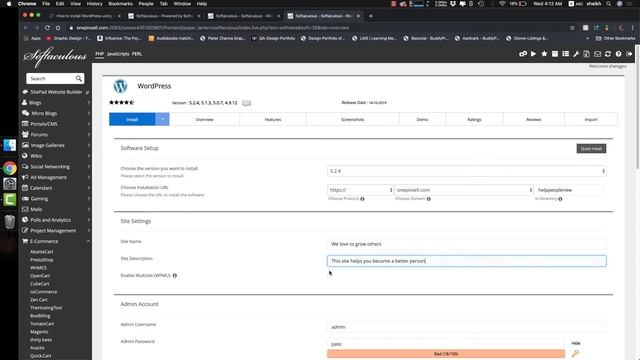Click the Calendars category icon in the sidebar
This screenshot has width=640, height=360.
click(x=25, y=188)
